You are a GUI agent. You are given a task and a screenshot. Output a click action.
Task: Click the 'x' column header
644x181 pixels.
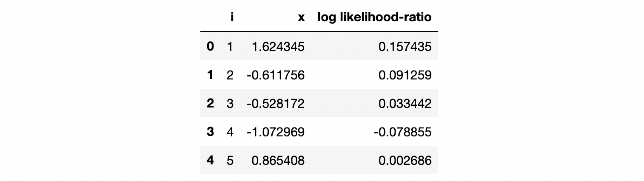(x=301, y=18)
